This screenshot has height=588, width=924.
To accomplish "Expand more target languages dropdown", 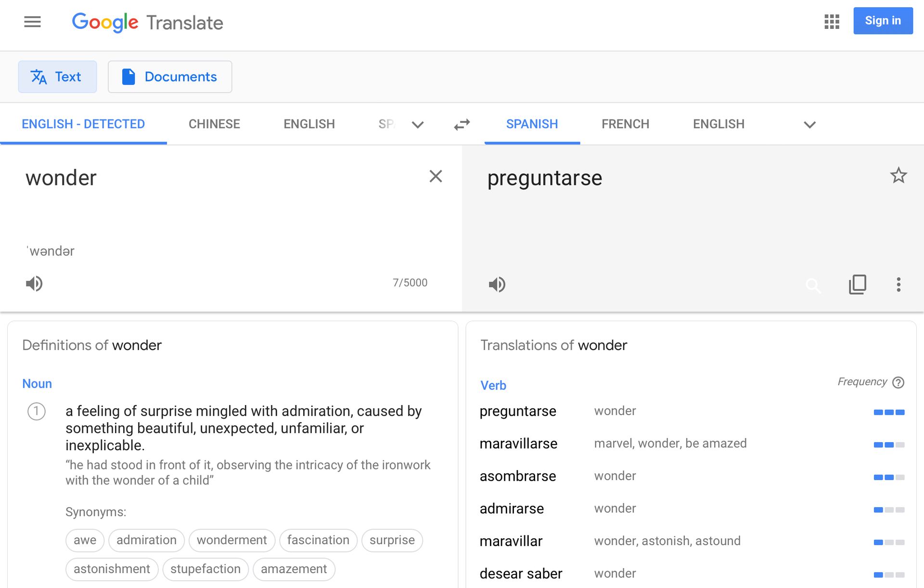I will point(809,125).
